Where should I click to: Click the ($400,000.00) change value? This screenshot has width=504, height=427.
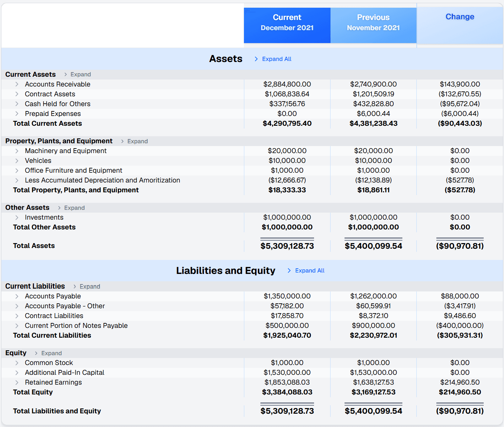click(460, 325)
